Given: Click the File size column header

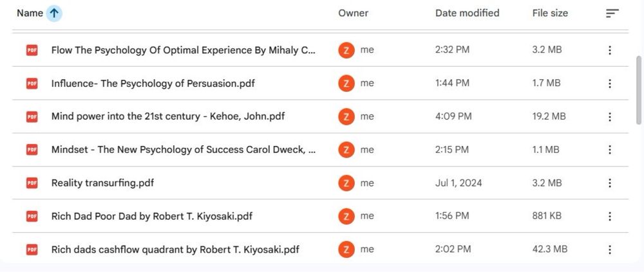Looking at the screenshot, I should click(550, 13).
